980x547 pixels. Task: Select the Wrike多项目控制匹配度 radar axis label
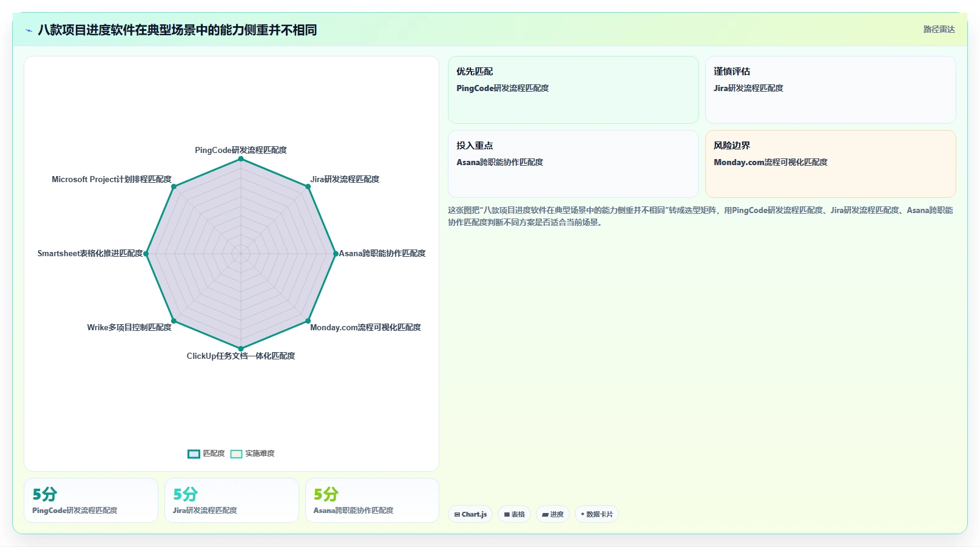click(x=129, y=327)
